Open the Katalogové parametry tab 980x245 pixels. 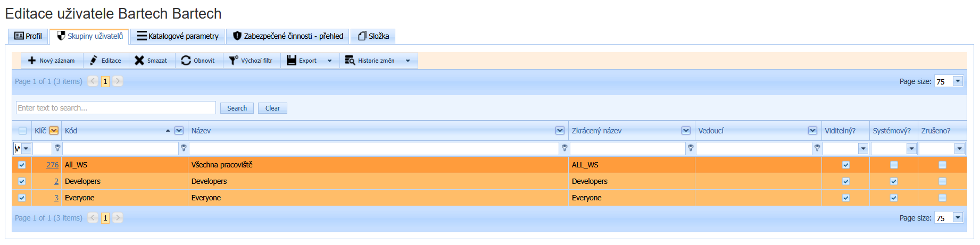pos(178,36)
